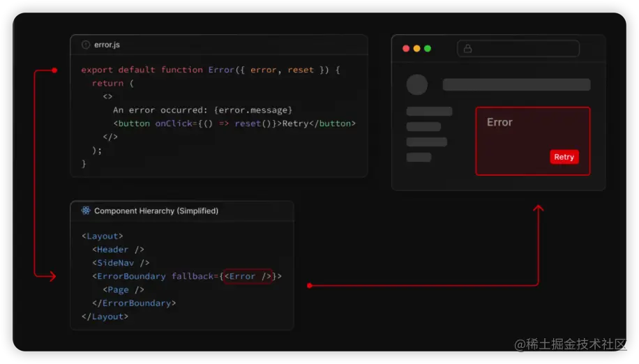Image resolution: width=639 pixels, height=364 pixels.
Task: Click the 'Error' heading in red panel
Action: [499, 122]
